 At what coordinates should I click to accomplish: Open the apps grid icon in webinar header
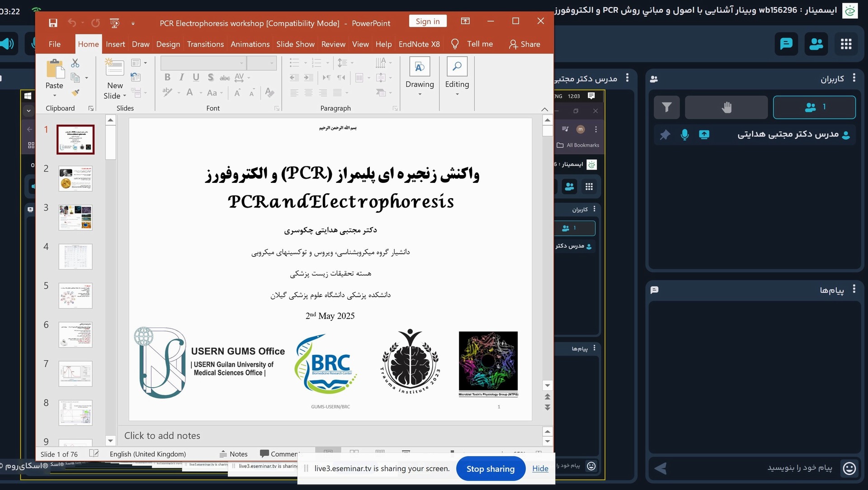point(846,44)
